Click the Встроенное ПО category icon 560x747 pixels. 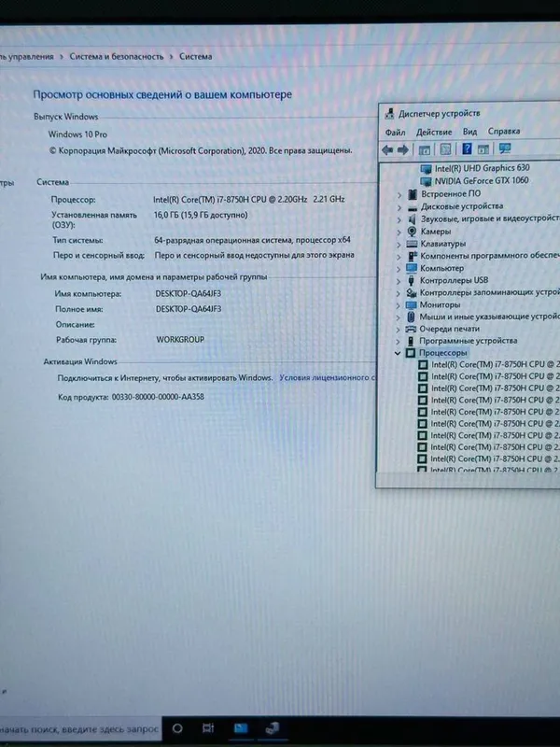(x=413, y=194)
